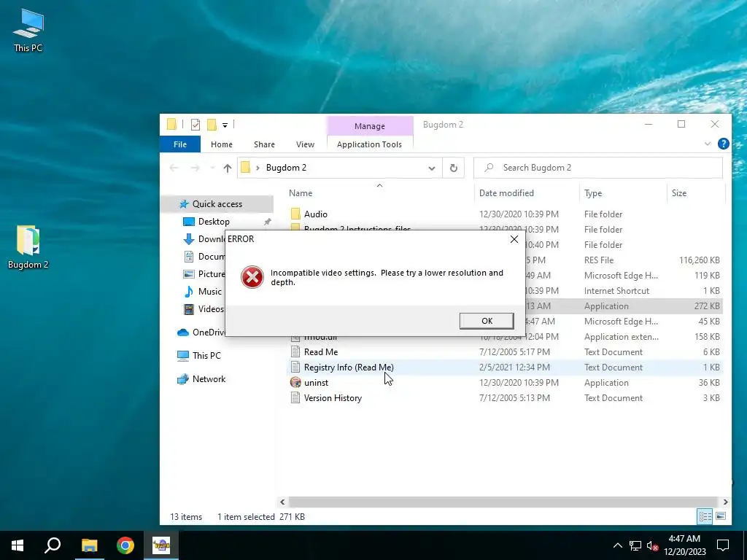Screen dimensions: 747x560
Task: Open Explorer help question mark icon
Action: 723,144
